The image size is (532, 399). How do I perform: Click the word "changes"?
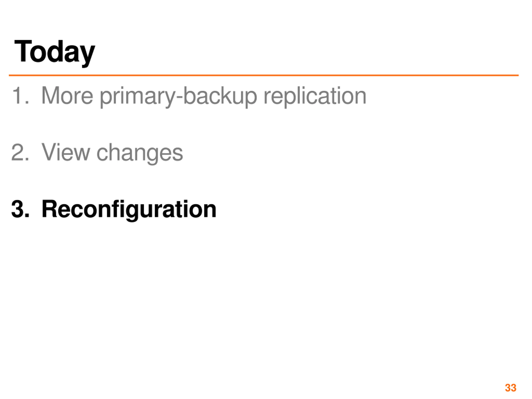click(140, 154)
